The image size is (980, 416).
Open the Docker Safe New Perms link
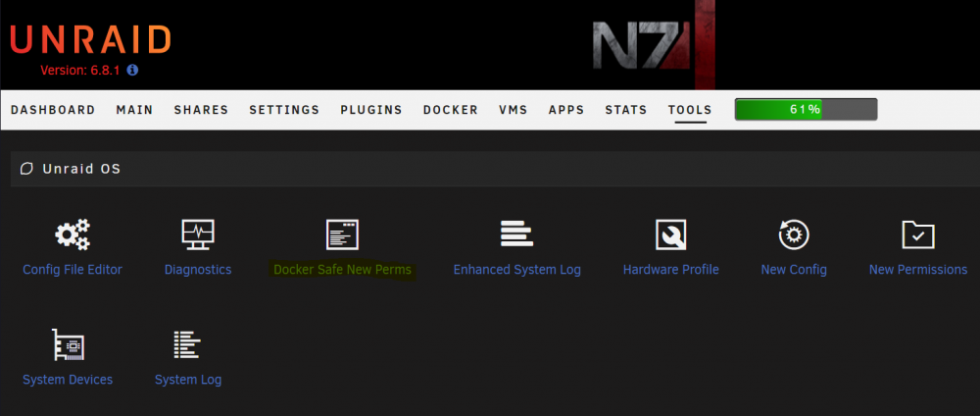click(x=342, y=270)
